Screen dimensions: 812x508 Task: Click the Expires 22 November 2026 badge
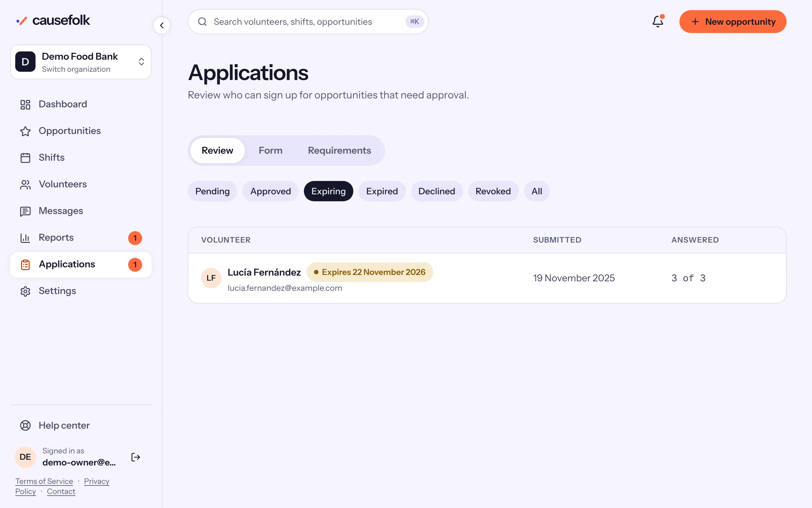coord(370,272)
